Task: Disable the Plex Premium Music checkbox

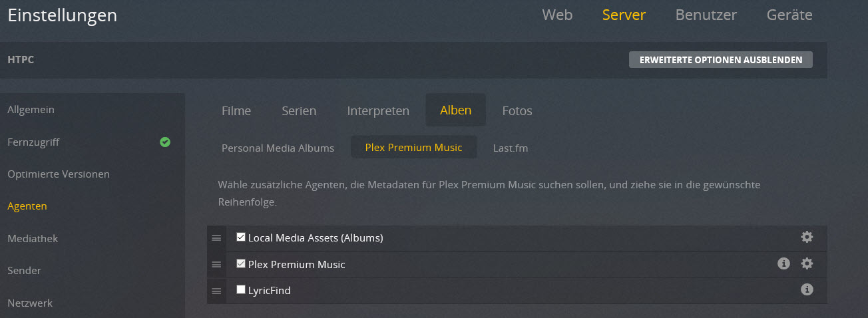Action: (x=241, y=263)
